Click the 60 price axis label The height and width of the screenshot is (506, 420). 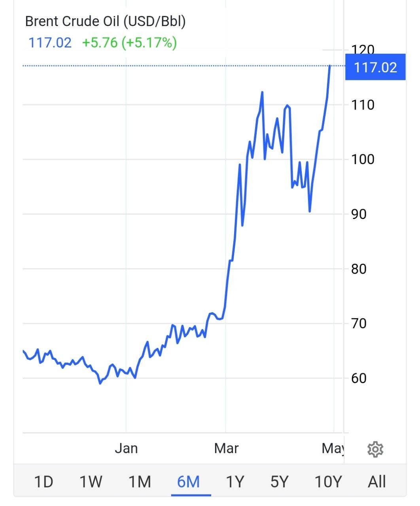pos(359,378)
